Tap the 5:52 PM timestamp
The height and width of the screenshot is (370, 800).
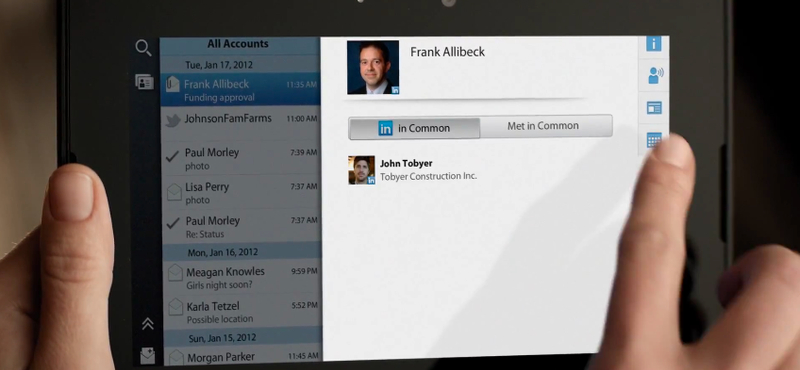pos(305,305)
